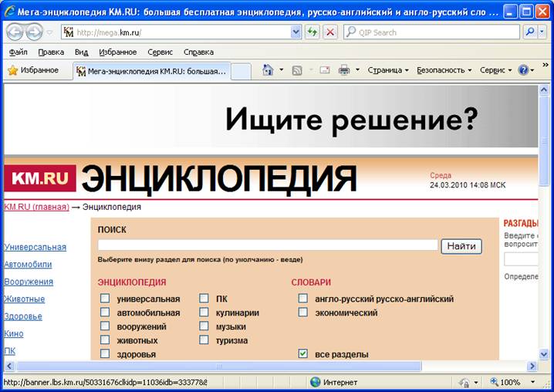This screenshot has width=554, height=392.
Task: Follow the KM.RU (главная) breadcrumb link
Action: click(37, 207)
